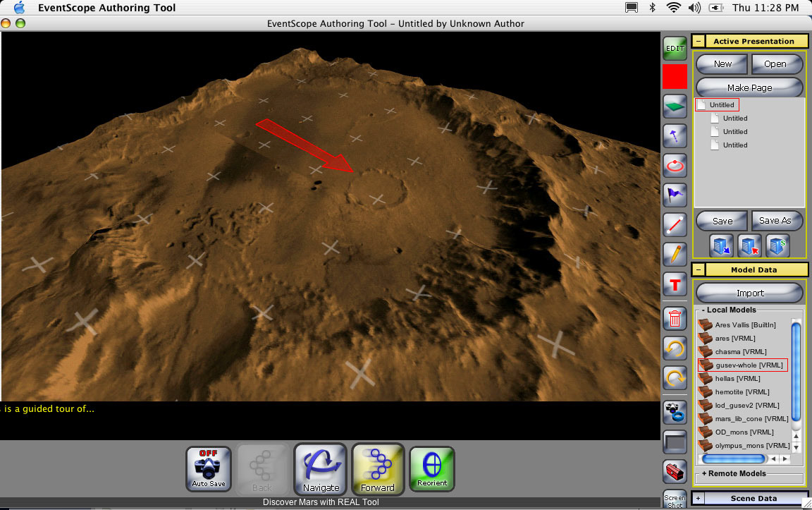Activate the red line tool

coord(675,224)
